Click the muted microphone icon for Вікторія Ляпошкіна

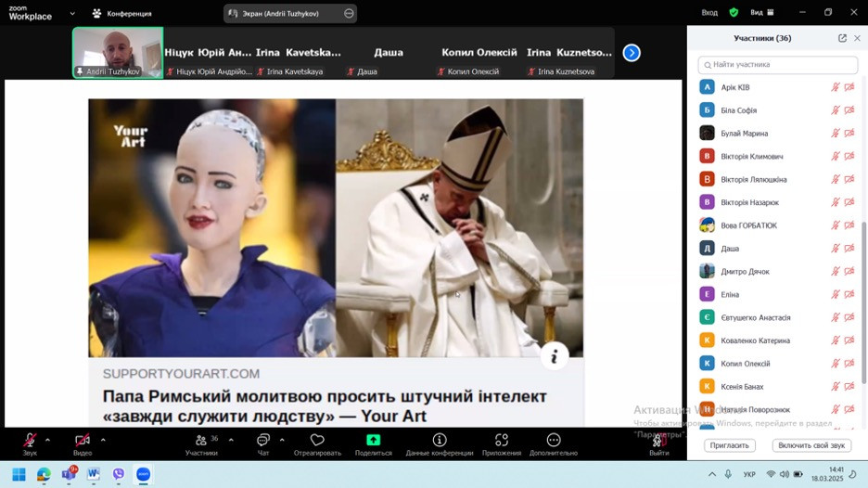tap(836, 179)
